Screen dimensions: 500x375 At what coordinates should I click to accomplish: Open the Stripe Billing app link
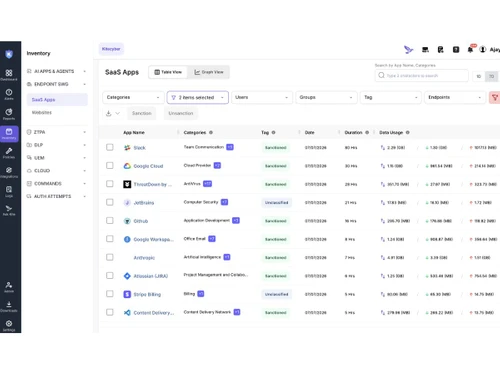coord(147,294)
